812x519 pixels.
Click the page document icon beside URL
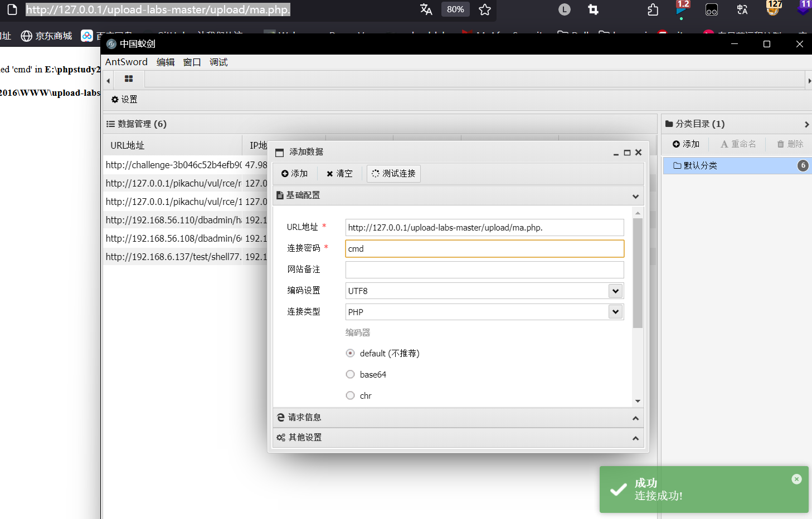pos(12,9)
